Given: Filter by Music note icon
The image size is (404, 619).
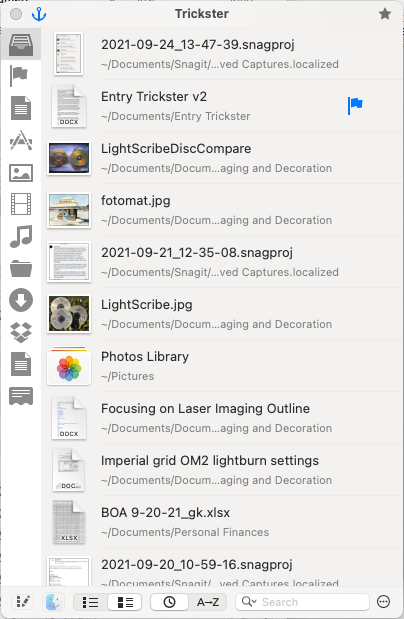Looking at the screenshot, I should 21,236.
